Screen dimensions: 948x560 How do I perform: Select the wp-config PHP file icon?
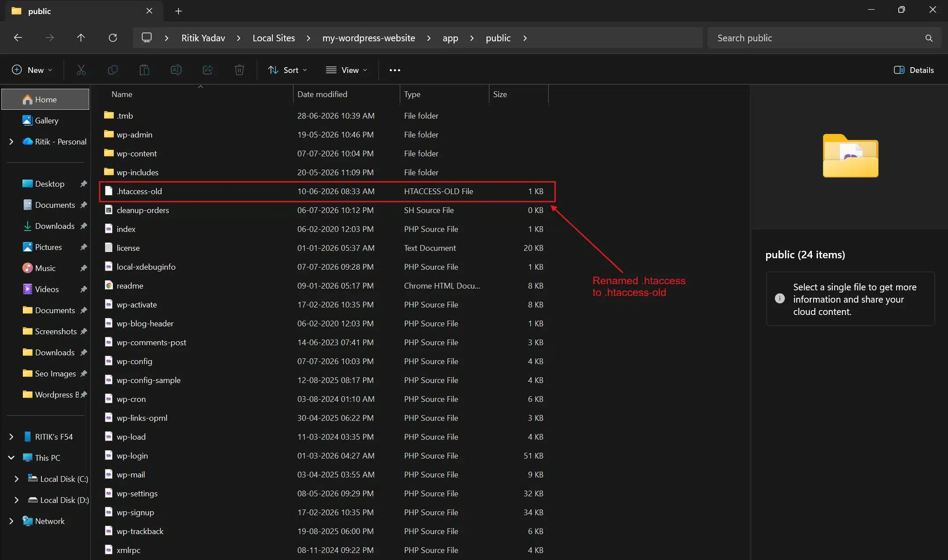coord(109,361)
